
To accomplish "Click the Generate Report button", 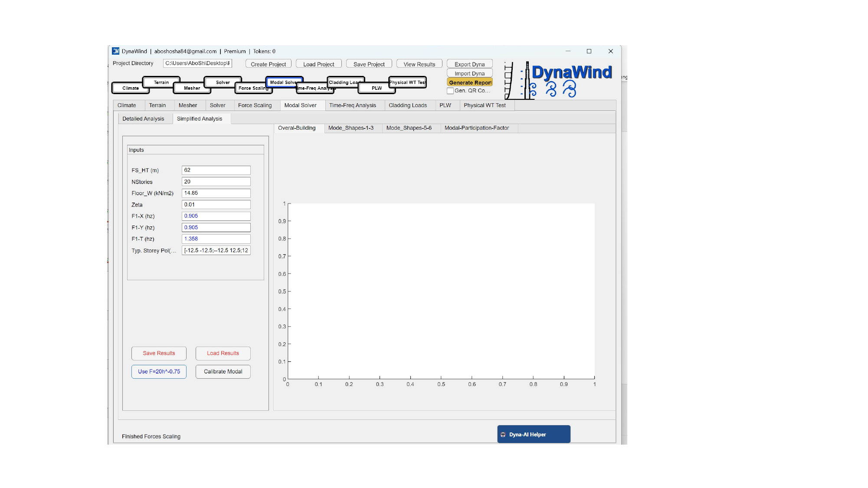I will 470,82.
